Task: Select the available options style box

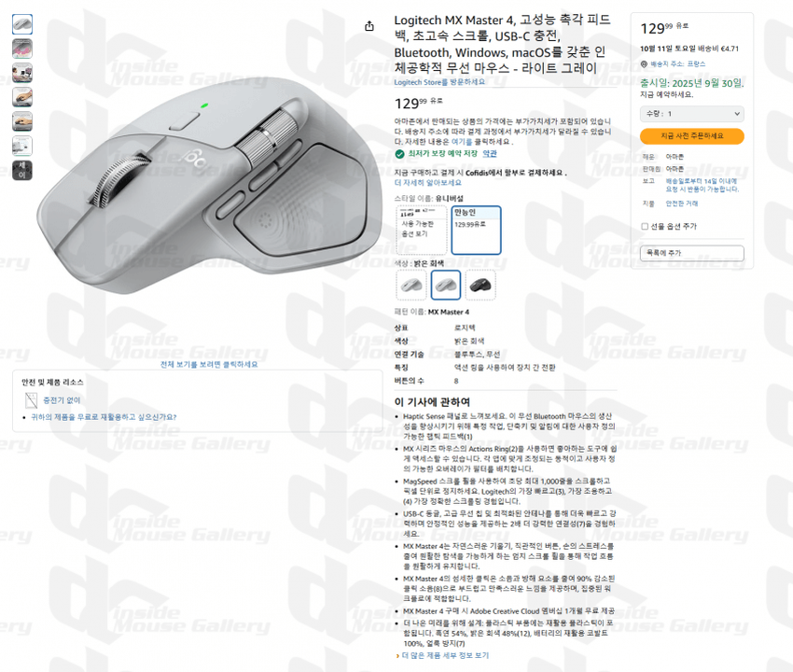Action: coord(422,230)
